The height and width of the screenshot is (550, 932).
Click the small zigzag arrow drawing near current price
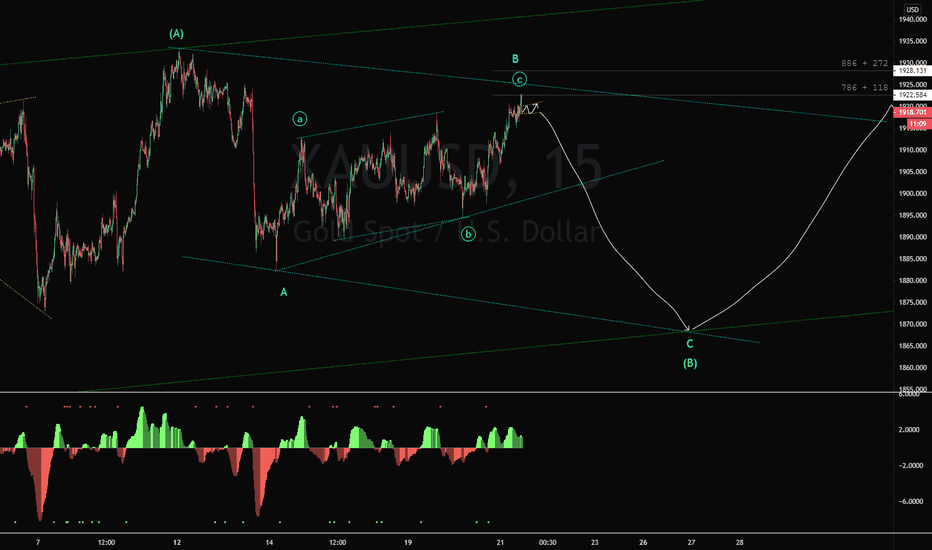[x=530, y=109]
